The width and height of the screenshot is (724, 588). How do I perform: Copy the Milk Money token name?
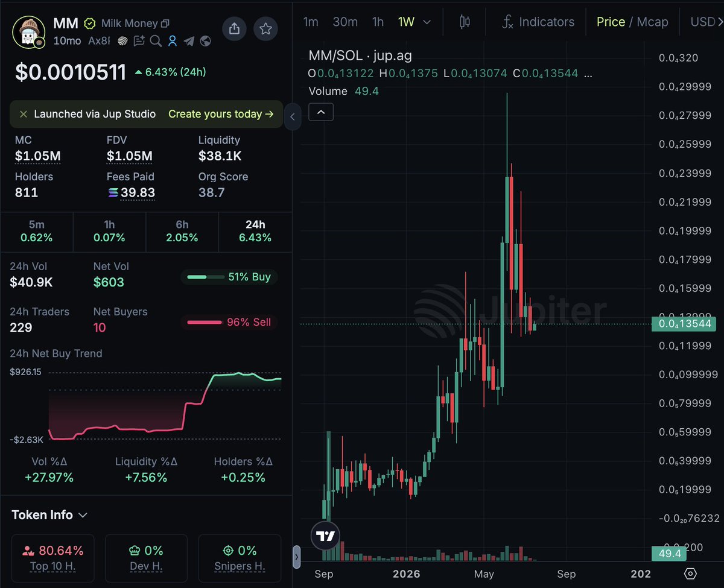(165, 24)
